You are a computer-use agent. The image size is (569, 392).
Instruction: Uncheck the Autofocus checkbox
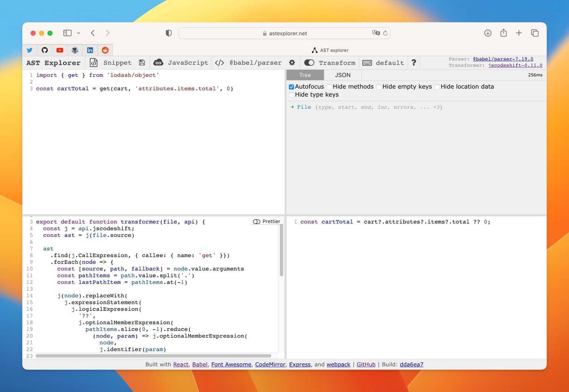click(292, 87)
